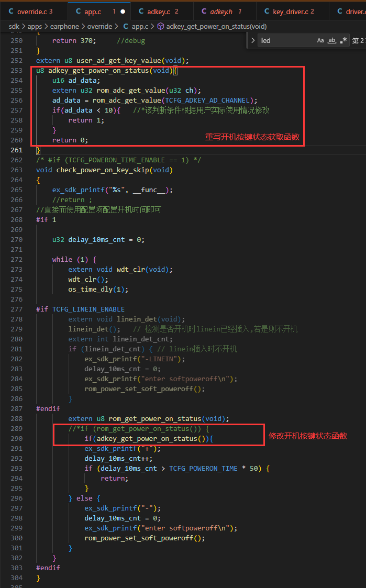The image size is (366, 588).
Task: Click 'TCFG_POWERON_TIME' on line 293
Action: point(203,469)
